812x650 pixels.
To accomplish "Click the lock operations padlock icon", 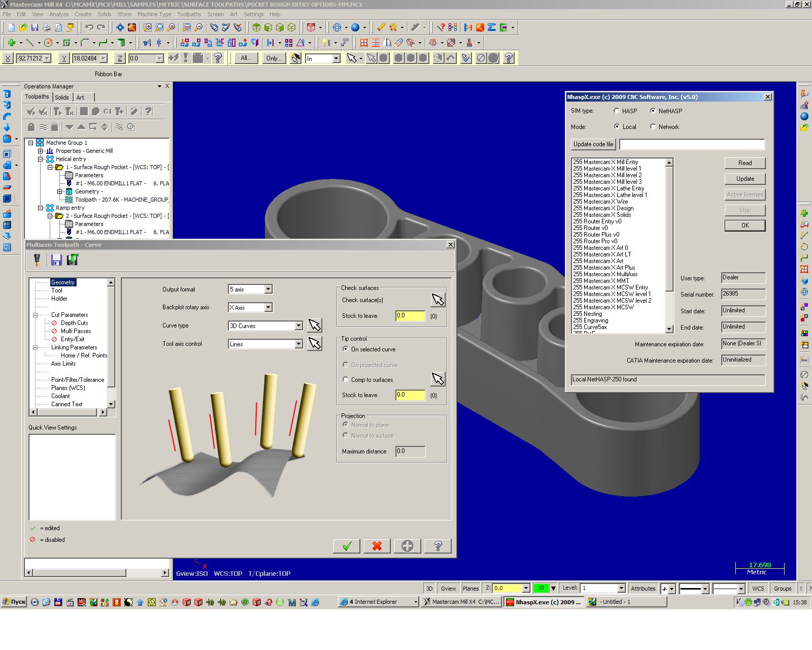I will pos(31,127).
